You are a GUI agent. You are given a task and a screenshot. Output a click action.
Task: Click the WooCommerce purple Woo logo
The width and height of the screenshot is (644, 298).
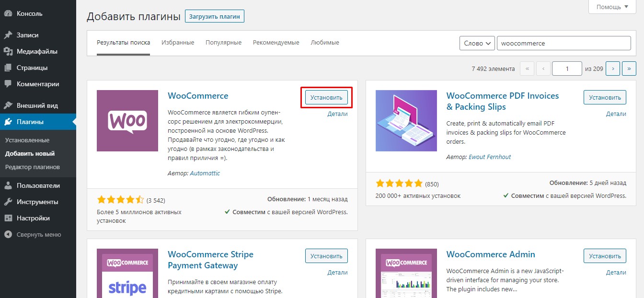(127, 121)
